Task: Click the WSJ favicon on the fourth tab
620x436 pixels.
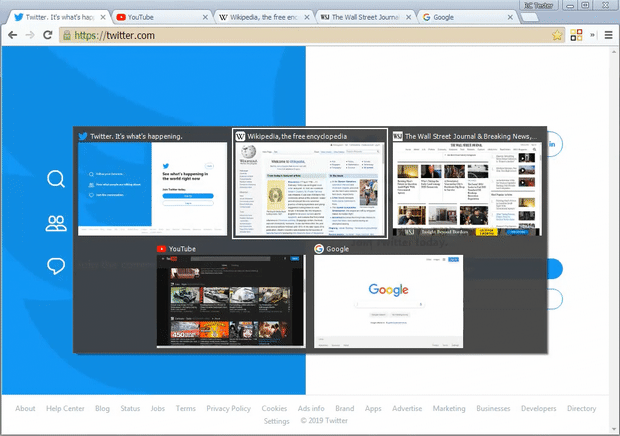Action: tap(325, 17)
